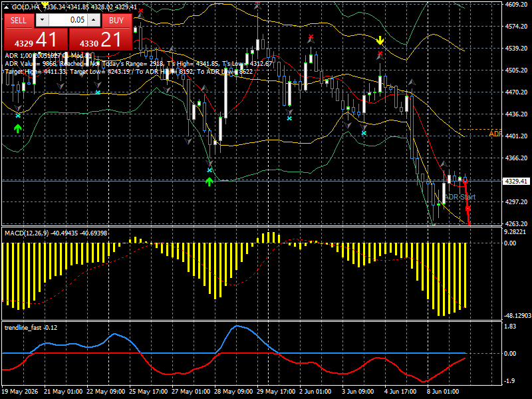The width and height of the screenshot is (532, 399).
Task: Click the red SELL button
Action: [19, 21]
